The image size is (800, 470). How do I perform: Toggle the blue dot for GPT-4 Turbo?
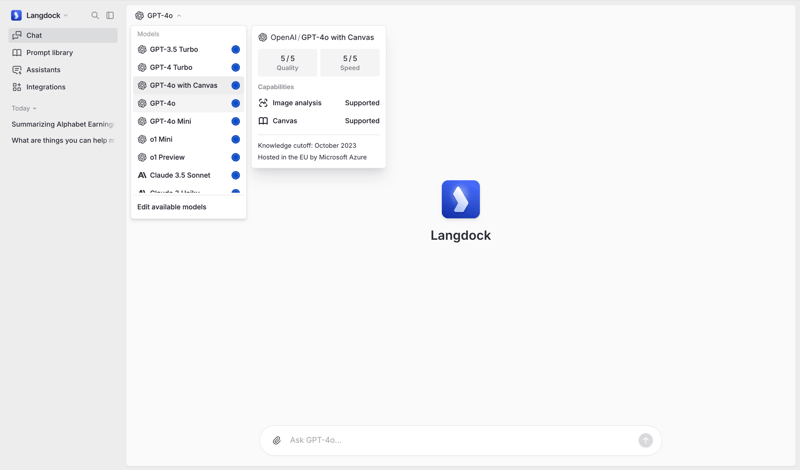[235, 67]
